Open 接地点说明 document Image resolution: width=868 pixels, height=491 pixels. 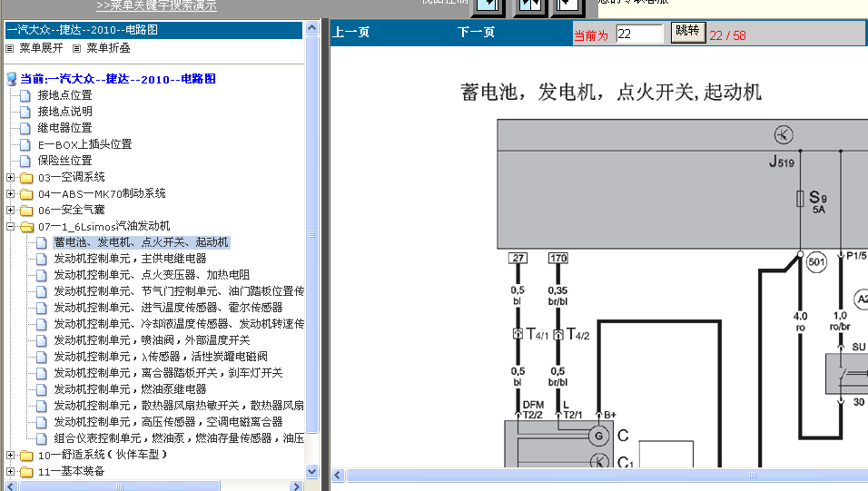point(64,112)
